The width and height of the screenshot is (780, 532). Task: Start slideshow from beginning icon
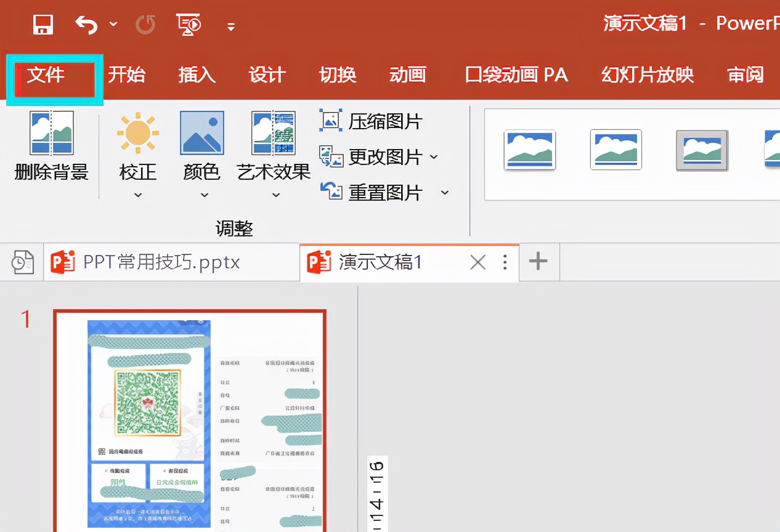click(189, 25)
